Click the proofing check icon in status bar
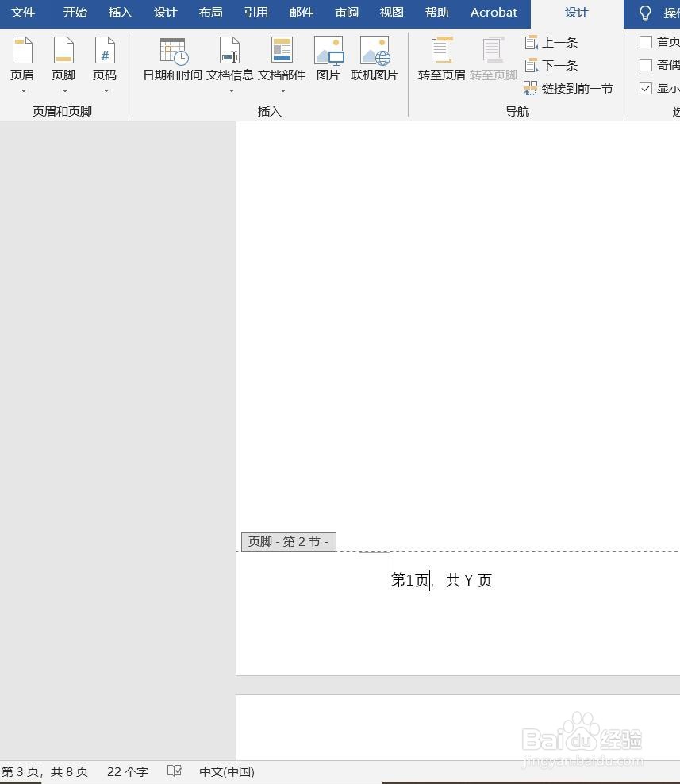 [x=175, y=771]
